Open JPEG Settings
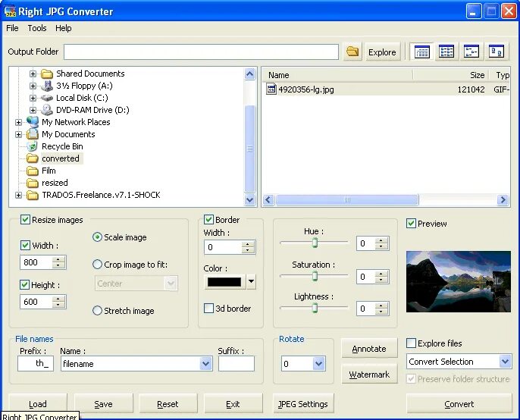Screen dimensions: 520x420 tap(303, 404)
